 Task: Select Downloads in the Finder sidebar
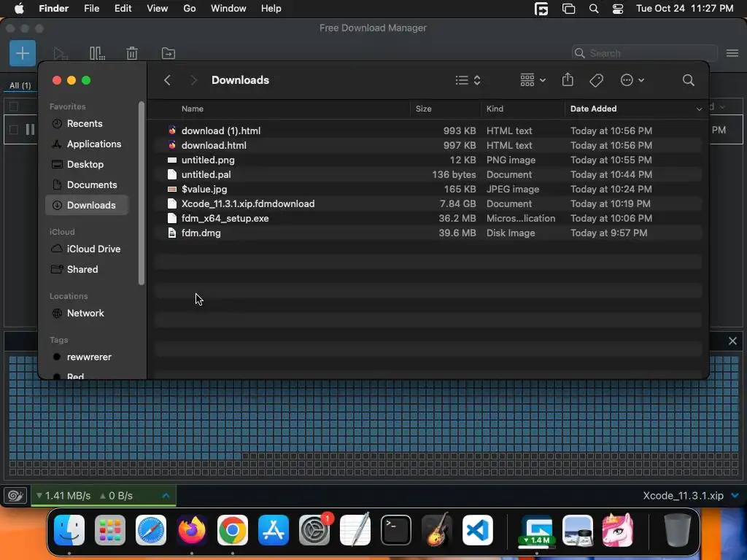[87, 205]
